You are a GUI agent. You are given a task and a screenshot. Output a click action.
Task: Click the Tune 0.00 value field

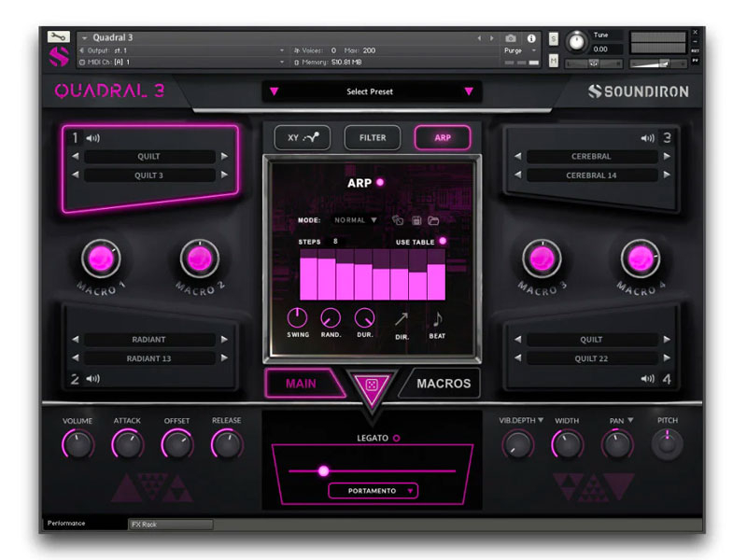coord(606,49)
